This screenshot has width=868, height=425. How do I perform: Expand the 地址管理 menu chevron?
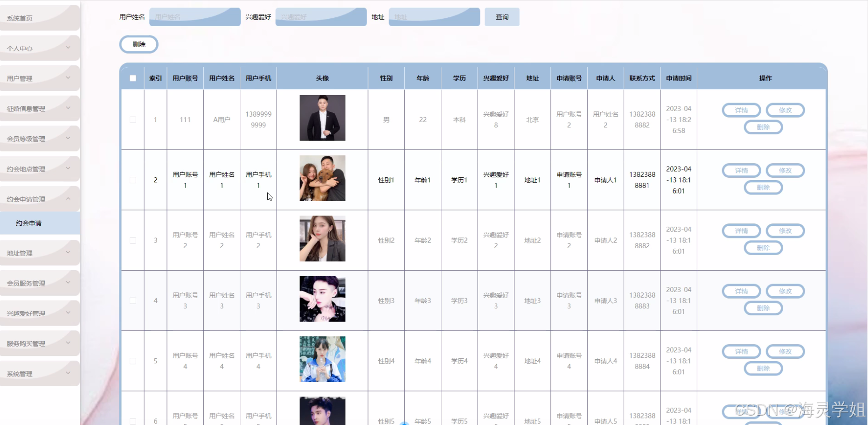68,252
